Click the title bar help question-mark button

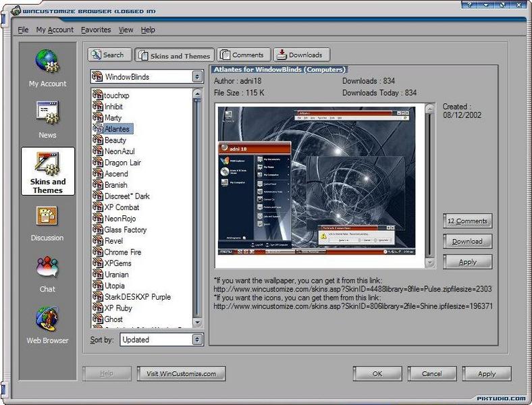coord(470,5)
